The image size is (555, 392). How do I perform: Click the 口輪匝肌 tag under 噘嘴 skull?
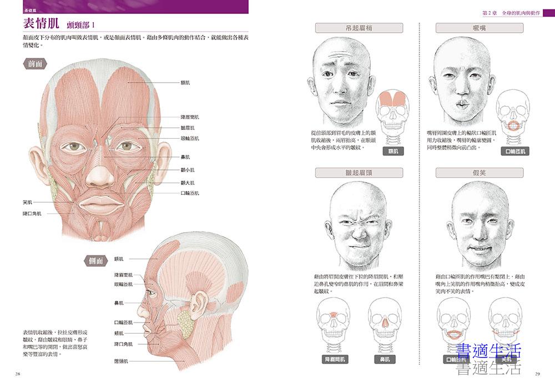515,151
